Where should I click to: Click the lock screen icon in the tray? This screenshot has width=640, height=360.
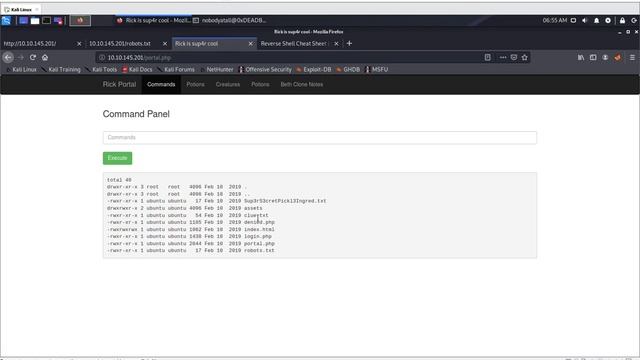(622, 20)
